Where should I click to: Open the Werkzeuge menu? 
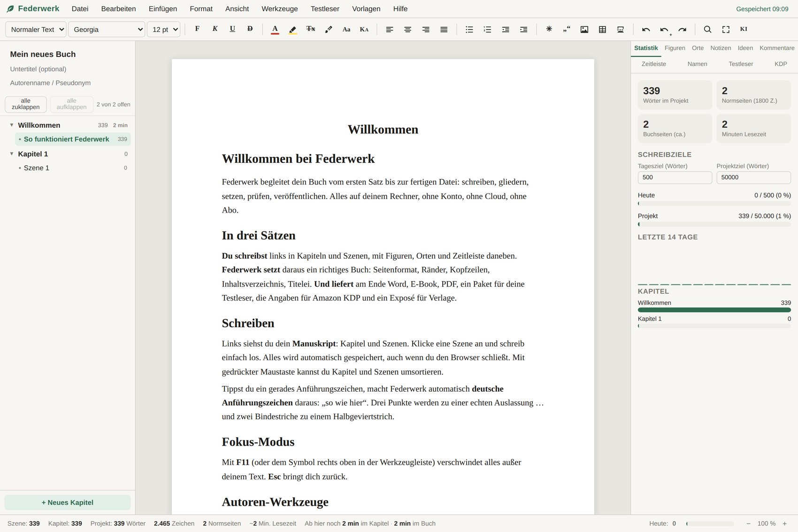[280, 9]
